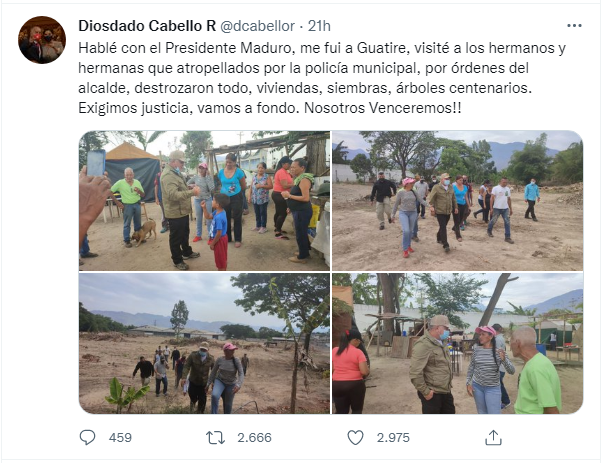Open Diosdado Cabello's profile avatar

click(x=42, y=40)
